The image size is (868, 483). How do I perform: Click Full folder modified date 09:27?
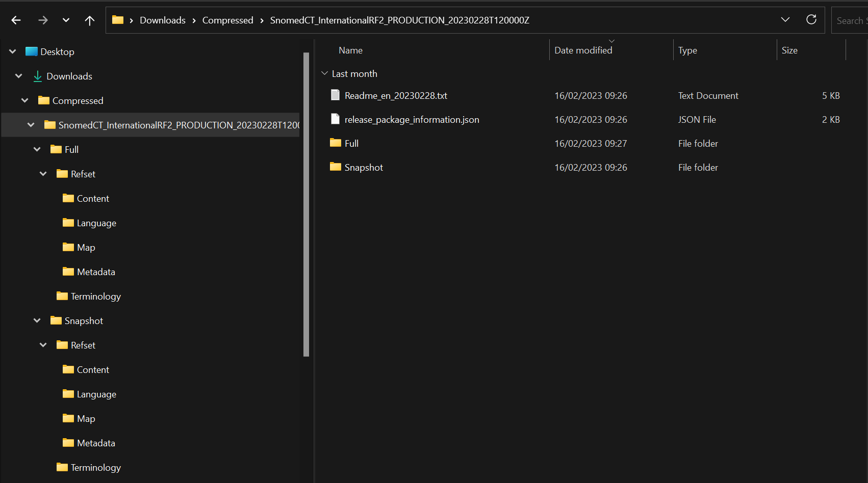[591, 144]
